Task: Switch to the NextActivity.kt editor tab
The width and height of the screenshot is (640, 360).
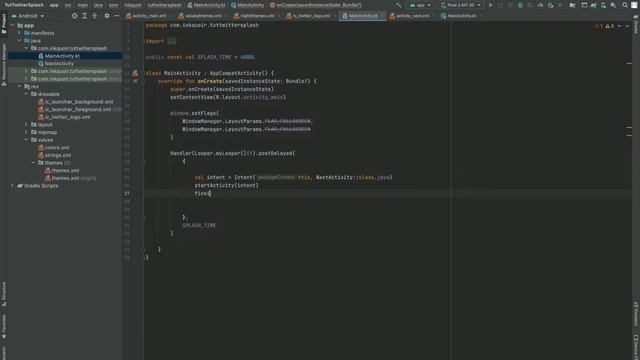Action: pyautogui.click(x=461, y=16)
